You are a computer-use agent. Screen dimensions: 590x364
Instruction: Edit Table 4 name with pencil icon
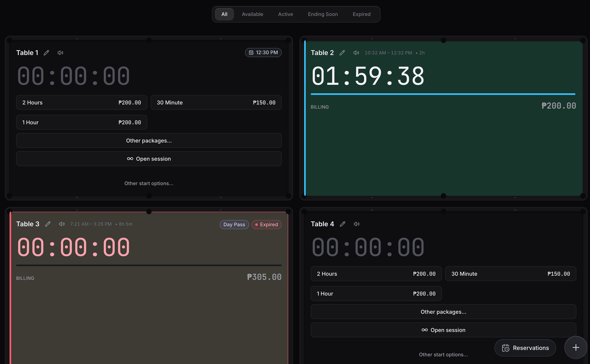pos(343,224)
